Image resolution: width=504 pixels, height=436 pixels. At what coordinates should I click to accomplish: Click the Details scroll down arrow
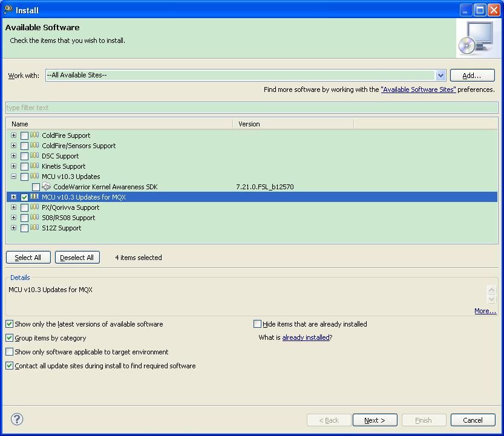click(x=491, y=299)
